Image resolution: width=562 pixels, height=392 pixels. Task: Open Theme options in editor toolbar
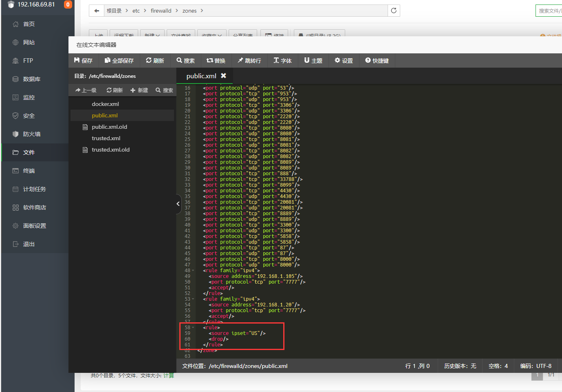tap(313, 61)
